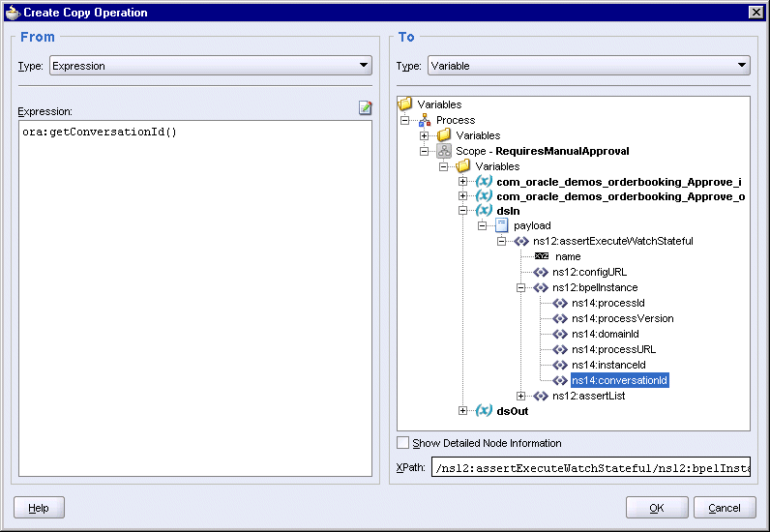The height and width of the screenshot is (532, 770).
Task: Click the top-level Variables folder icon
Action: click(x=405, y=104)
